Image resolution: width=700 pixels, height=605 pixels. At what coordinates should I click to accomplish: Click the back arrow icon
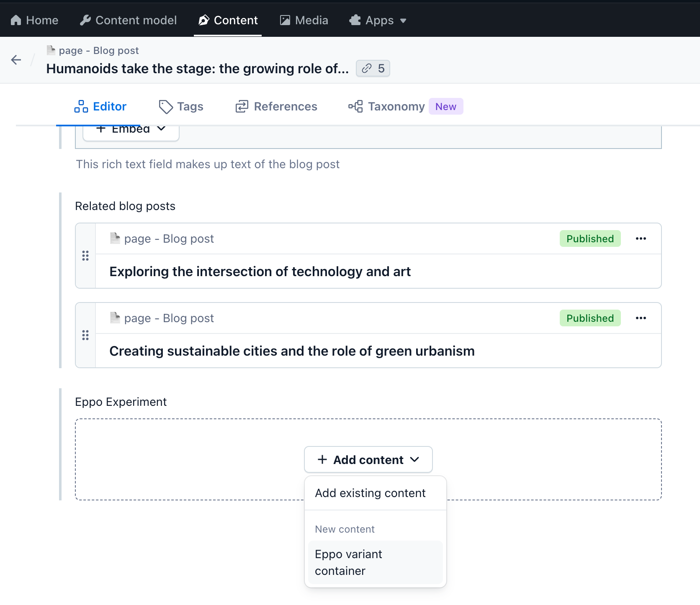click(x=16, y=60)
